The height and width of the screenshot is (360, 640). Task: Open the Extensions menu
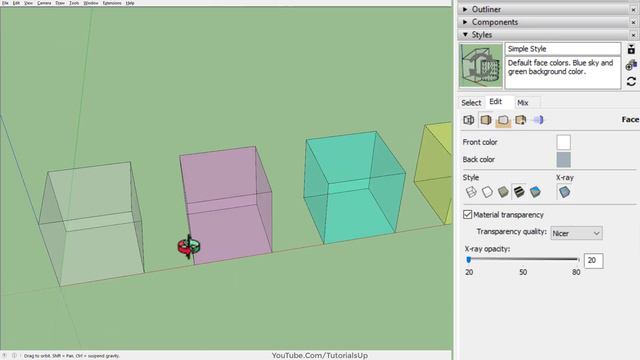(112, 3)
